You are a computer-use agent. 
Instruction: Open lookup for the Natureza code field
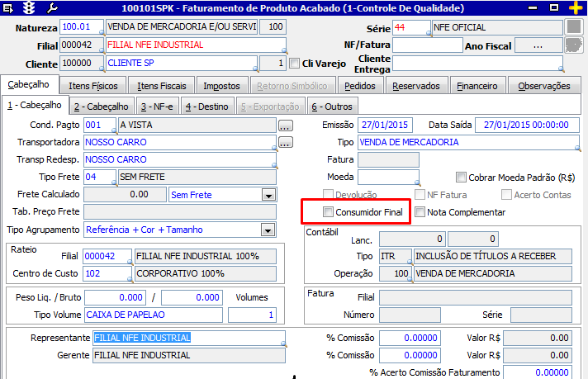click(x=102, y=32)
